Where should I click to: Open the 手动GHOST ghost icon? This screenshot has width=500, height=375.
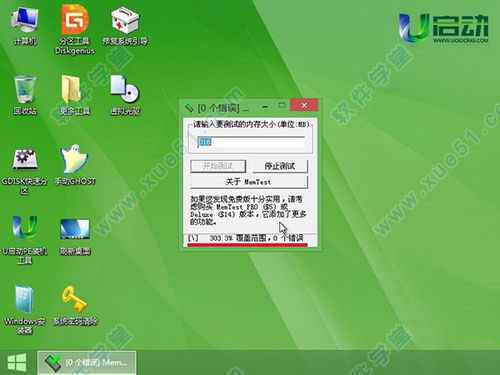point(75,165)
